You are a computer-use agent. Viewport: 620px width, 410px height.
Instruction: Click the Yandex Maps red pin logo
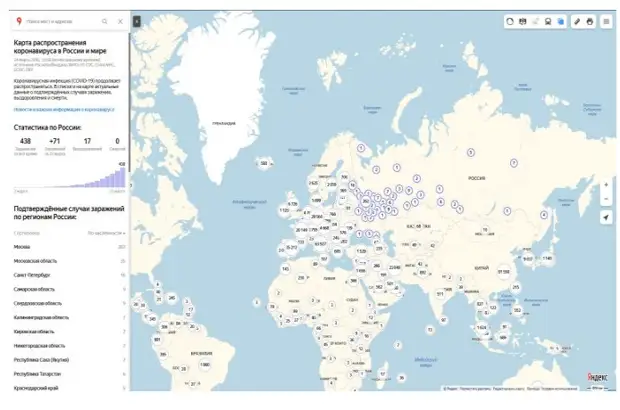pyautogui.click(x=19, y=20)
